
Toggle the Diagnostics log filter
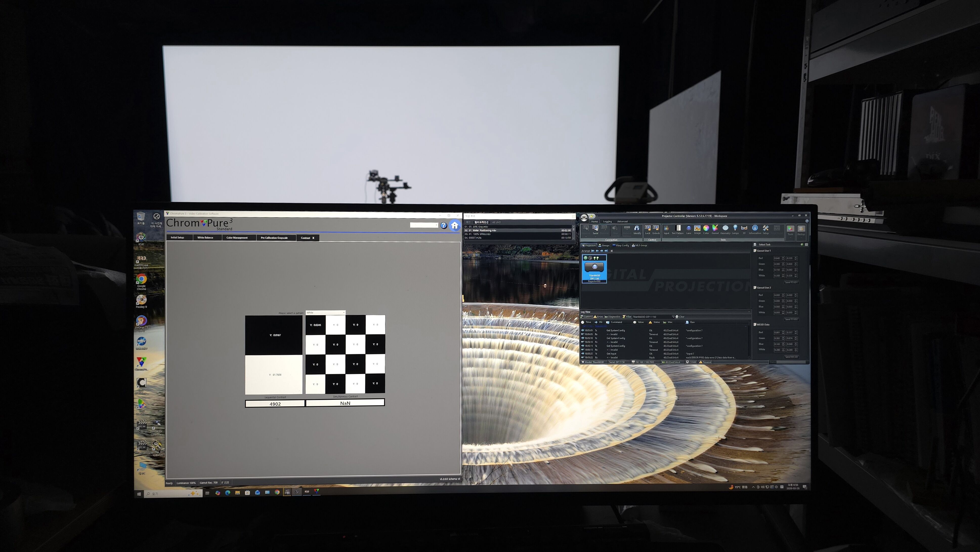tap(612, 317)
